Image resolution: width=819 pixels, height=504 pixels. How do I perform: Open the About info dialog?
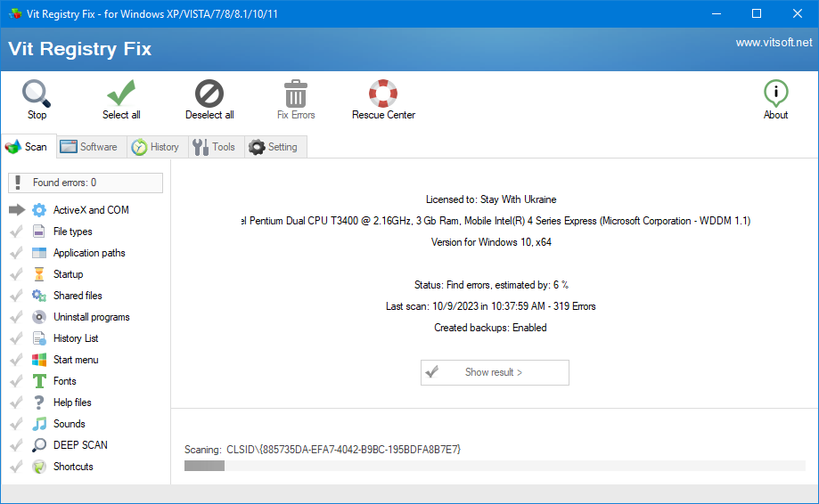tap(775, 100)
